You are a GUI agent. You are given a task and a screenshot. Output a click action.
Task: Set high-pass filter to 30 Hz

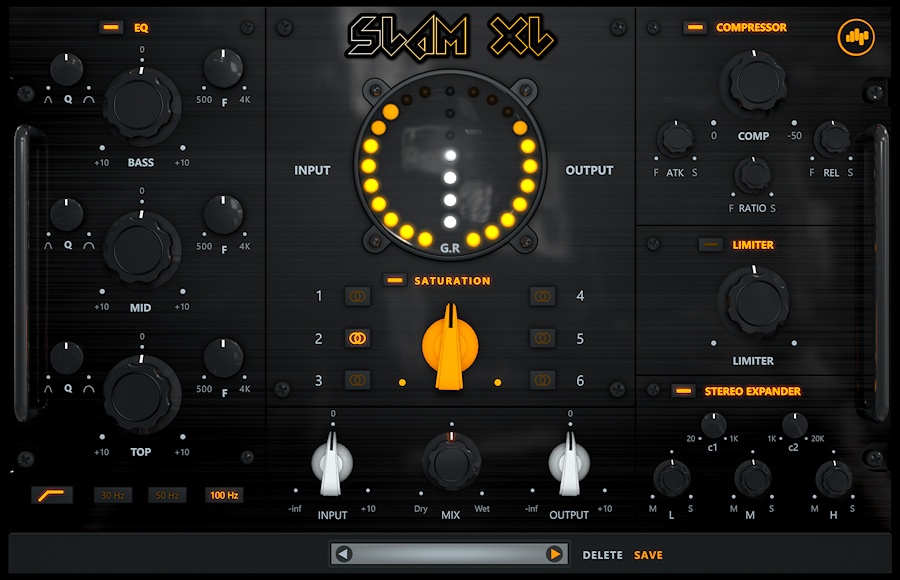[x=112, y=495]
